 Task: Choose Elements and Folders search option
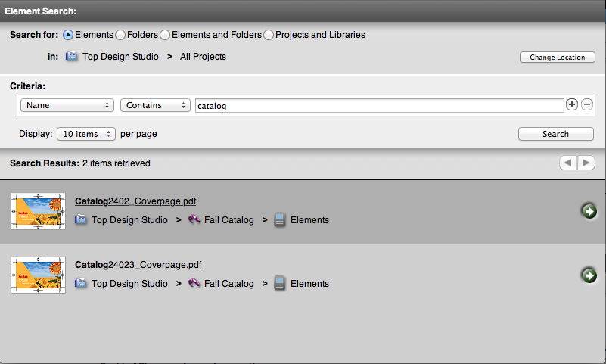click(165, 35)
